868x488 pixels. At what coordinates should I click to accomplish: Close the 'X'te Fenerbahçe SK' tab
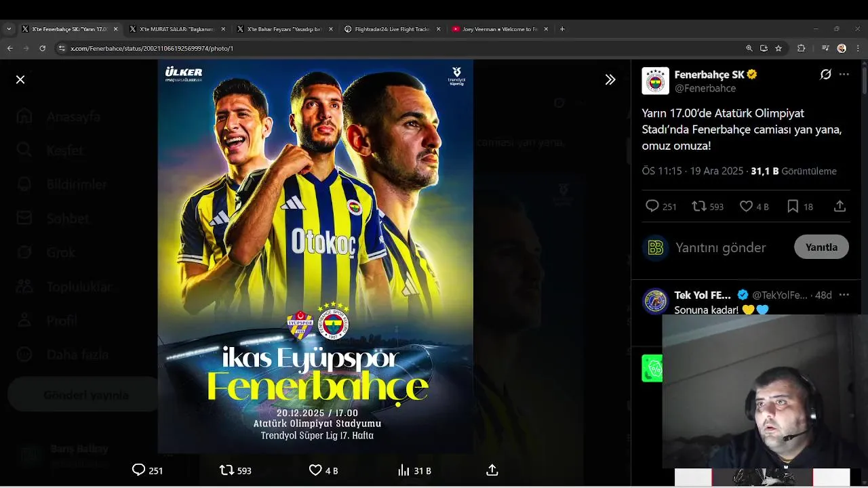click(x=115, y=29)
